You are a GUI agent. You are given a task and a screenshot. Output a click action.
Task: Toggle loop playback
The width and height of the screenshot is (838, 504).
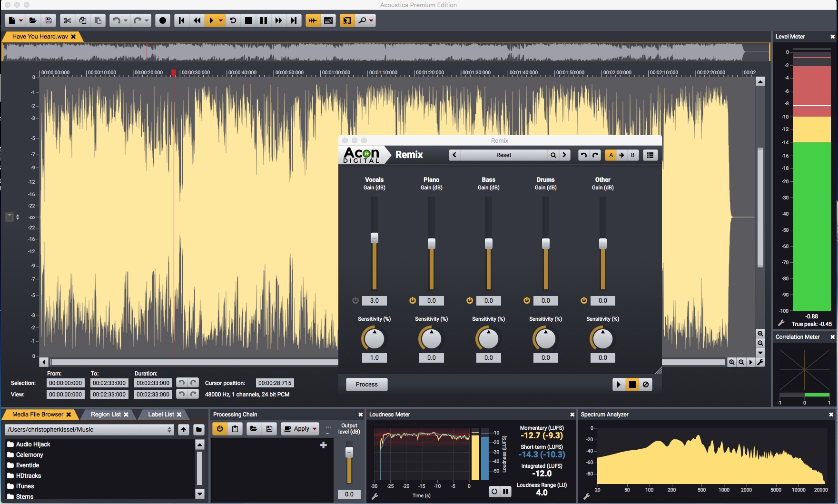point(233,20)
